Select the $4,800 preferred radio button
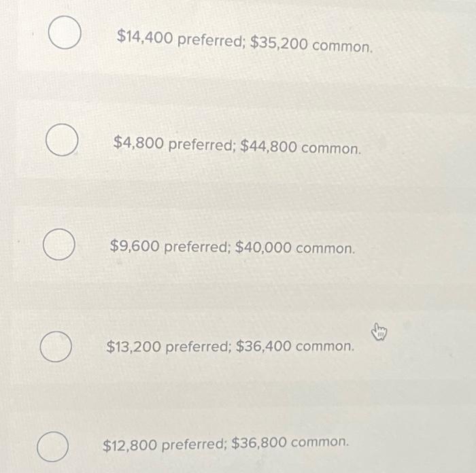Viewport: 476px width, 473px height. pos(62,140)
